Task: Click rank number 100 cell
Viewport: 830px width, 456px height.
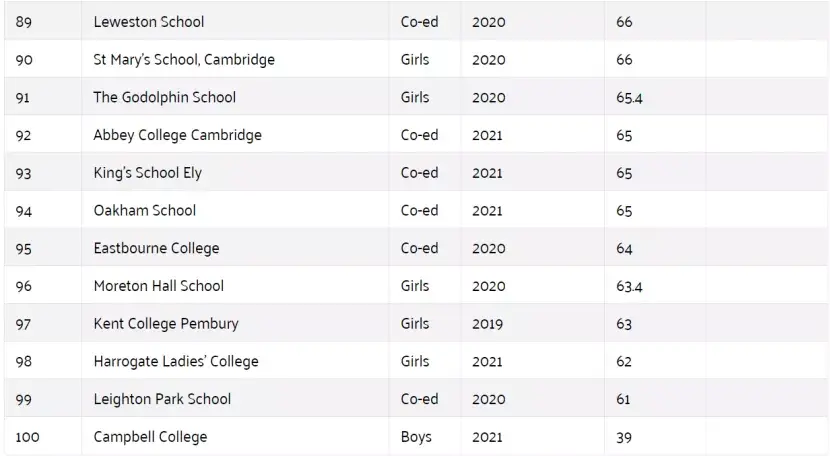Action: (x=27, y=437)
